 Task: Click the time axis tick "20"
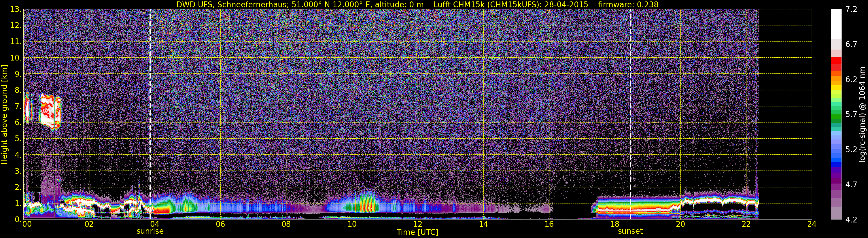(680, 224)
